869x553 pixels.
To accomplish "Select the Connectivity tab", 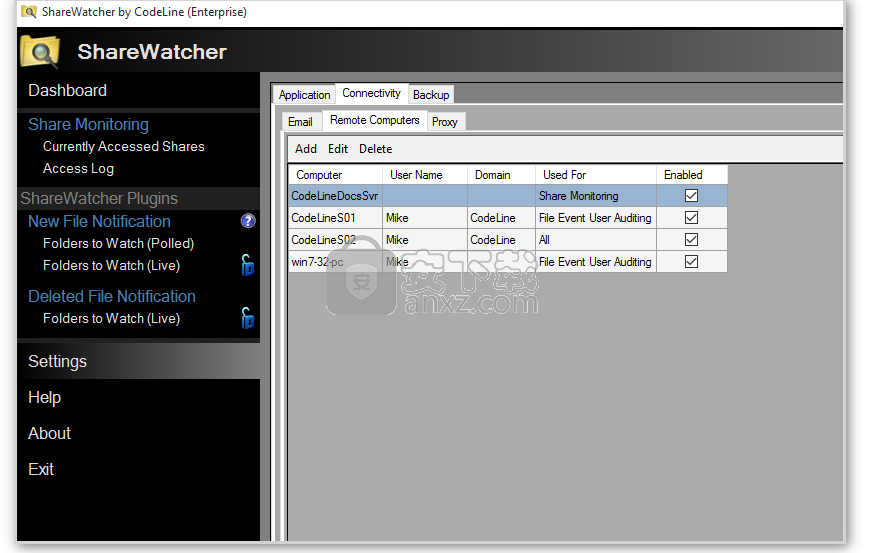I will (x=371, y=93).
